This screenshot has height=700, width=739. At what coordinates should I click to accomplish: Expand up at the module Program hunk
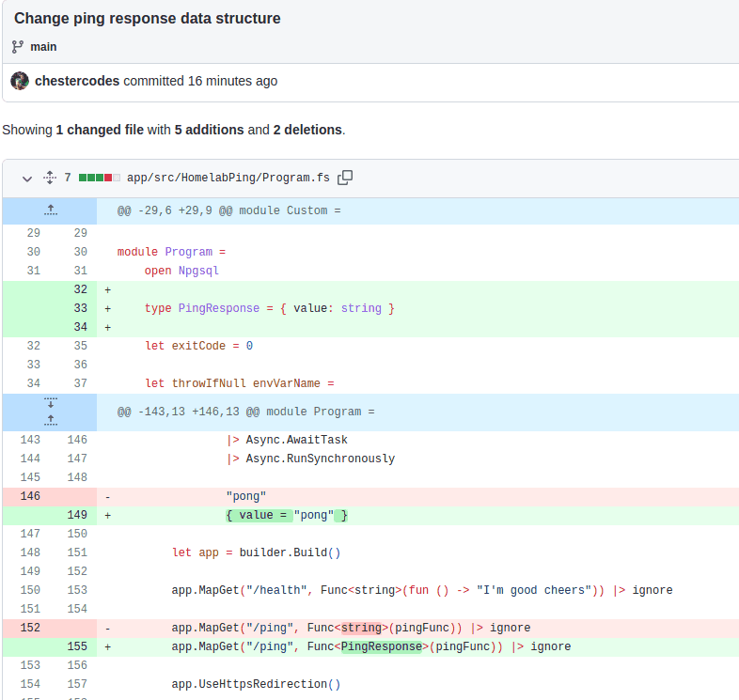(50, 419)
